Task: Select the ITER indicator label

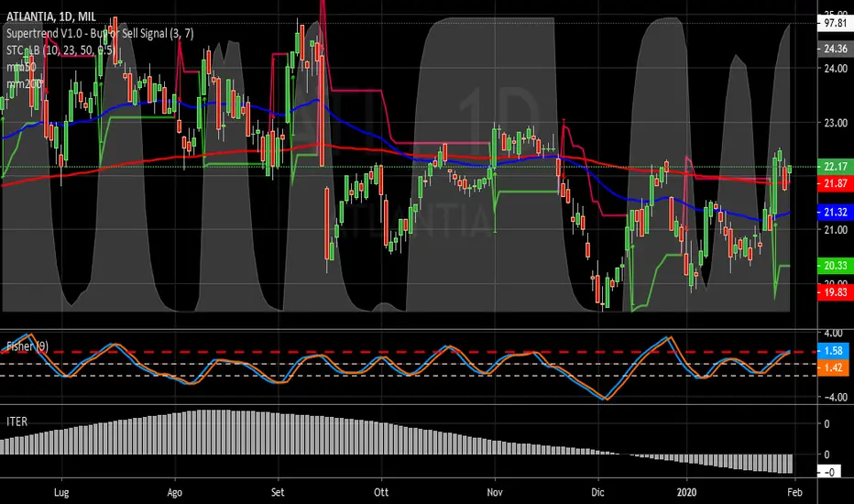Action: 16,422
